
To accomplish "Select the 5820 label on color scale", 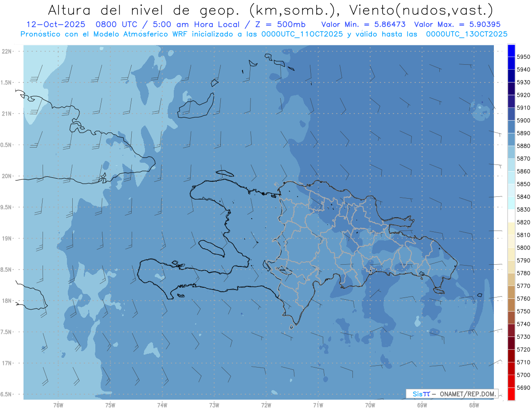I will 524,222.
